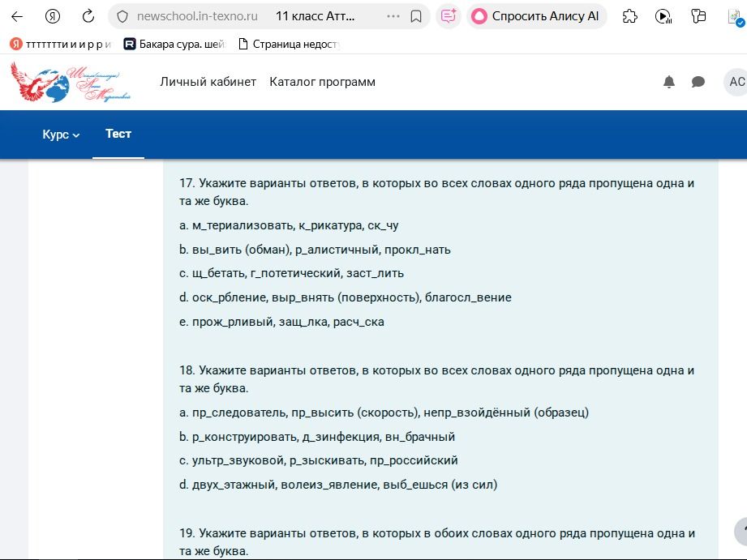
Task: Bookmark this page icon
Action: 416,17
